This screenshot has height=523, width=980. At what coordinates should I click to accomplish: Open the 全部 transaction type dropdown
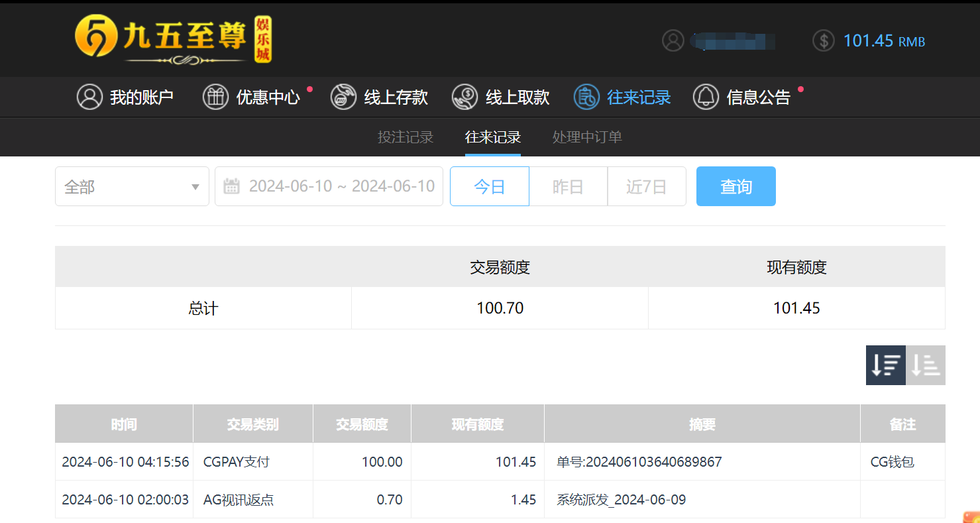point(132,186)
